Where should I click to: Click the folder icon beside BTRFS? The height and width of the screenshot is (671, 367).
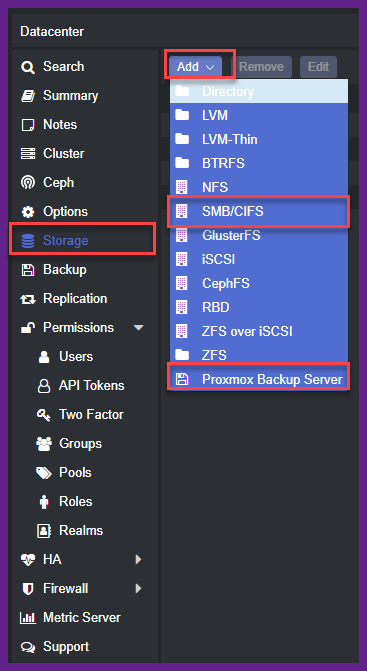(182, 163)
